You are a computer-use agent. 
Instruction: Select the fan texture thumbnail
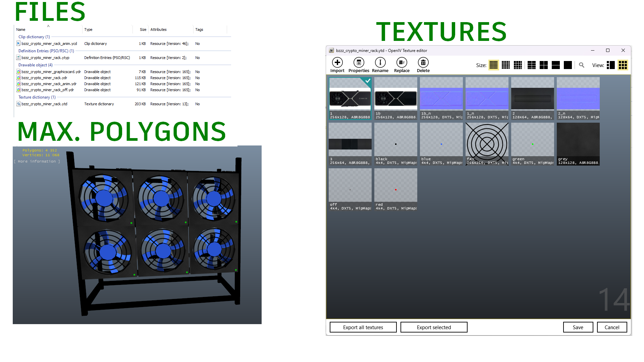pos(487,144)
